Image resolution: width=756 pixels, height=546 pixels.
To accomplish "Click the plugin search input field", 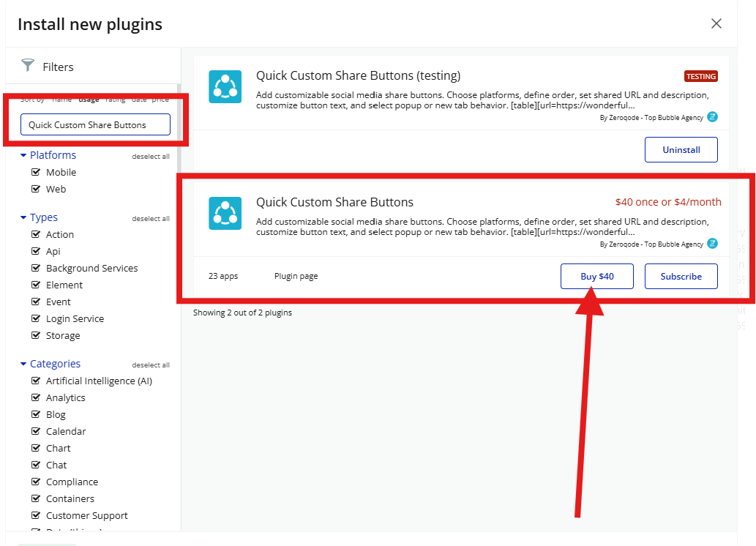I will point(95,124).
